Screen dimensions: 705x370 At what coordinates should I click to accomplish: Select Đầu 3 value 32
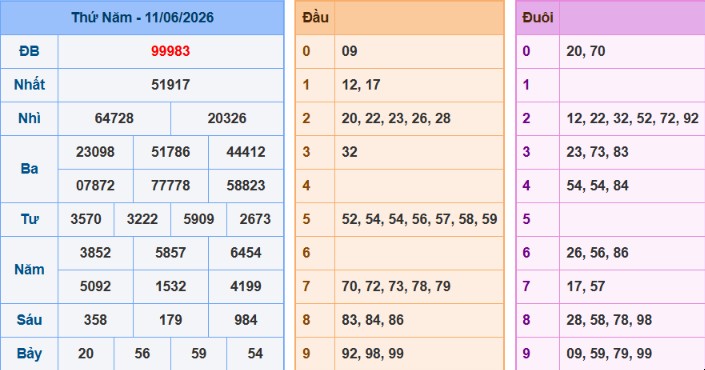[349, 152]
